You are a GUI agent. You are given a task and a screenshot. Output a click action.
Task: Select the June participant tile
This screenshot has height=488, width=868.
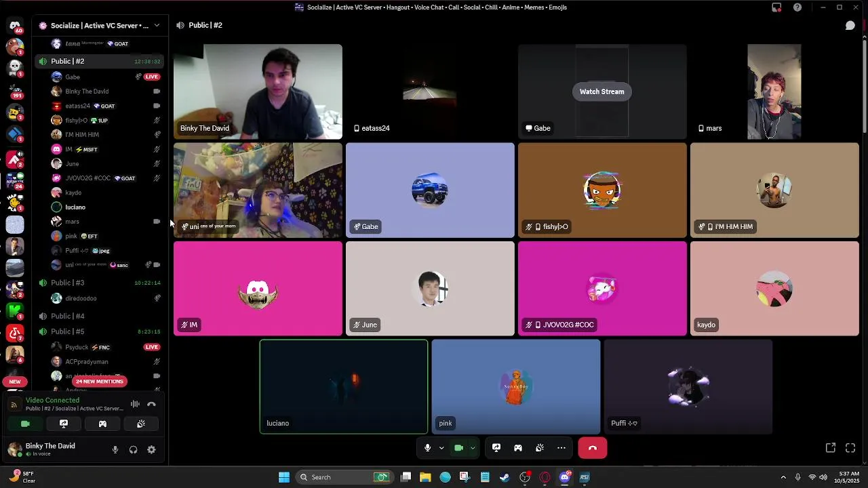click(430, 288)
